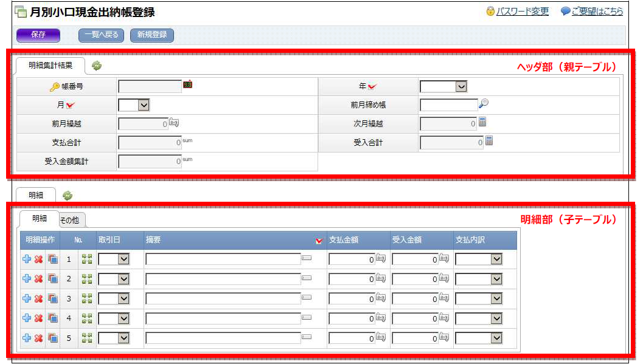The width and height of the screenshot is (643, 364).
Task: Open the パスワード変更 link
Action: coord(522,12)
